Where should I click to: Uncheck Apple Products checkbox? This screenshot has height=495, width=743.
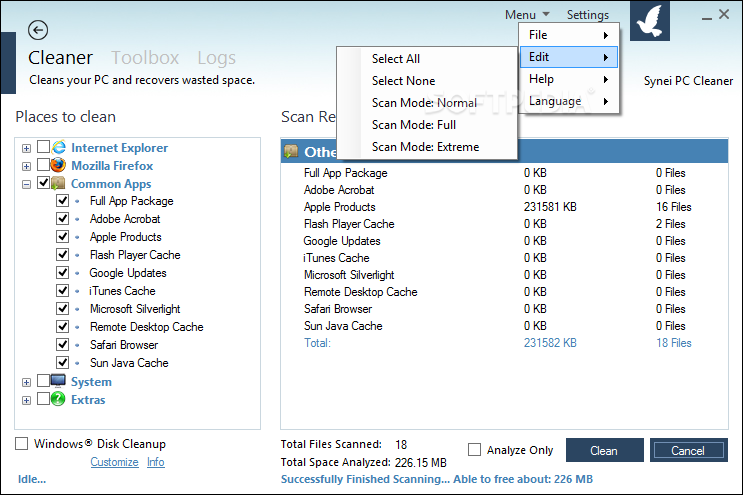click(x=63, y=236)
